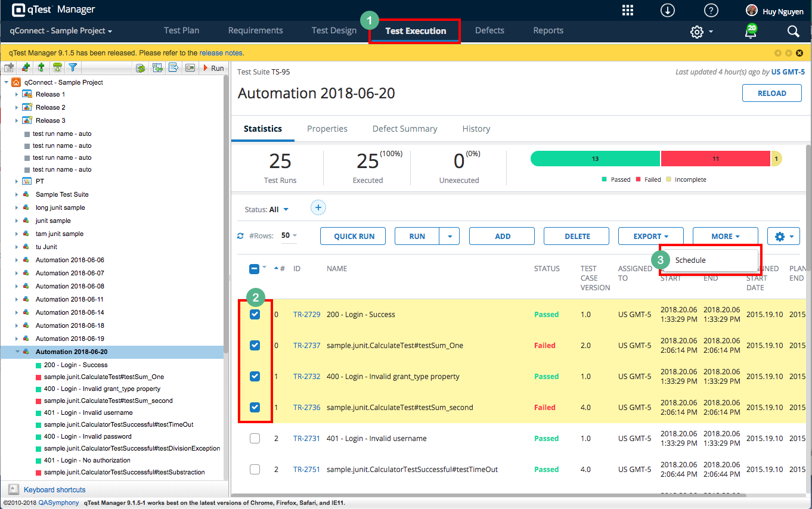Check the TR-2731 row checkbox
Viewport: 812px width, 509px height.
(255, 438)
